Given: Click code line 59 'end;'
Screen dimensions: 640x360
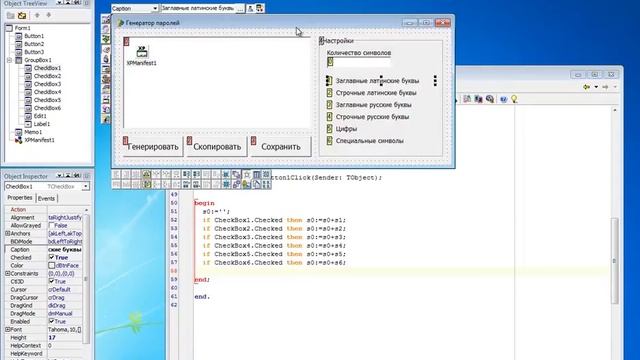Looking at the screenshot, I should point(202,280).
